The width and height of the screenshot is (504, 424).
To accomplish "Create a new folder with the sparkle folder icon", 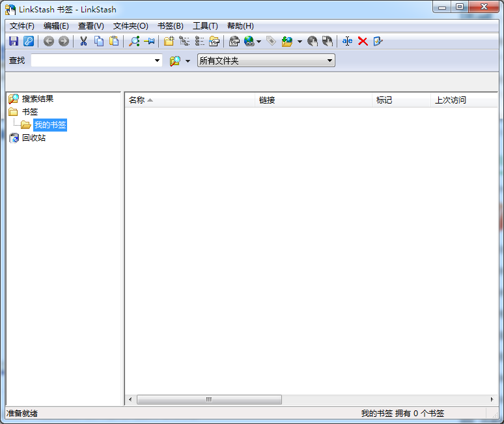I will [169, 41].
